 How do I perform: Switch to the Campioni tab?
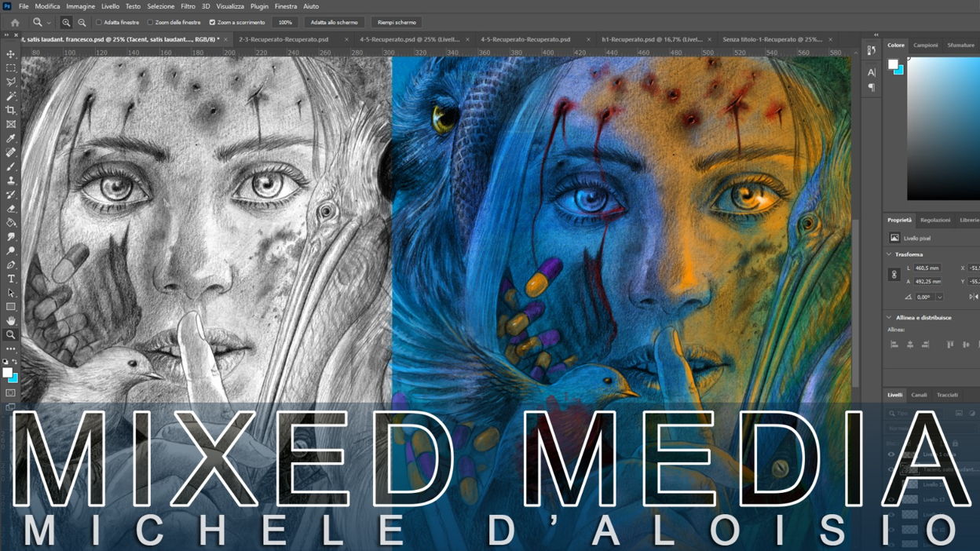point(925,46)
